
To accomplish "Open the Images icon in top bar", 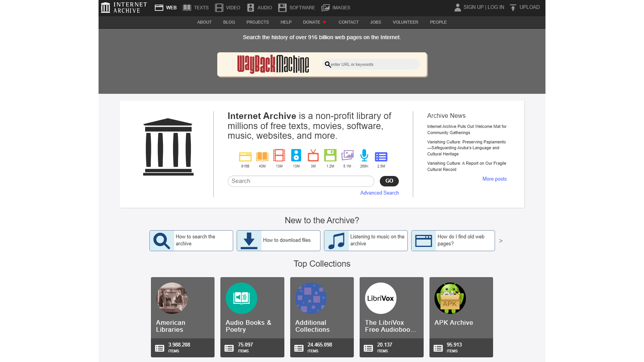I will click(x=325, y=7).
